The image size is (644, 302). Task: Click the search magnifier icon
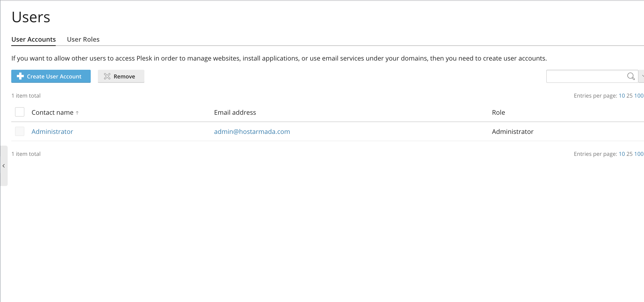coord(631,76)
